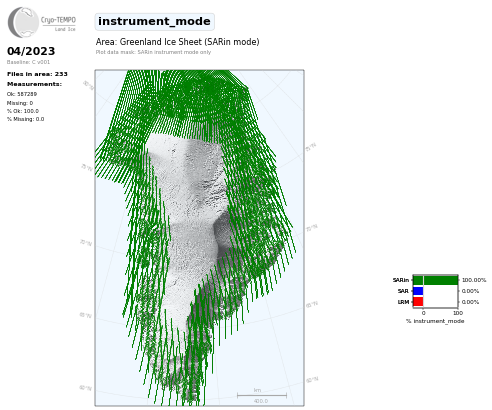
Task: Click the % instrument_mode axis label
Action: [435, 321]
